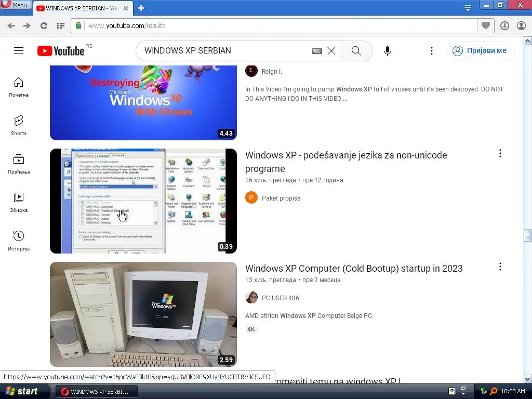This screenshot has width=532, height=399.
Task: Open title Windows XP Computer (Cold Bootup)
Action: click(x=354, y=269)
